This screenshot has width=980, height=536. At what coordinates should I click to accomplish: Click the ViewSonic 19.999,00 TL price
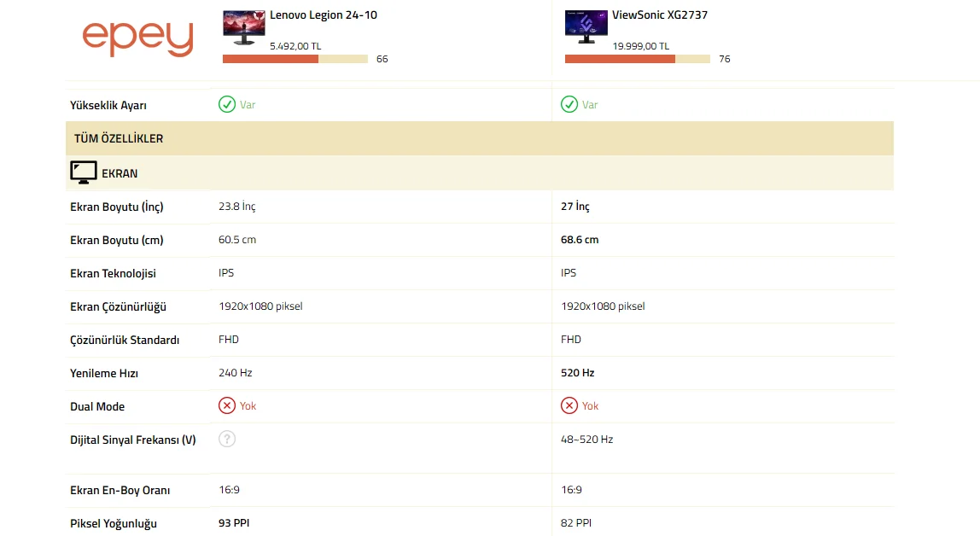(x=640, y=46)
